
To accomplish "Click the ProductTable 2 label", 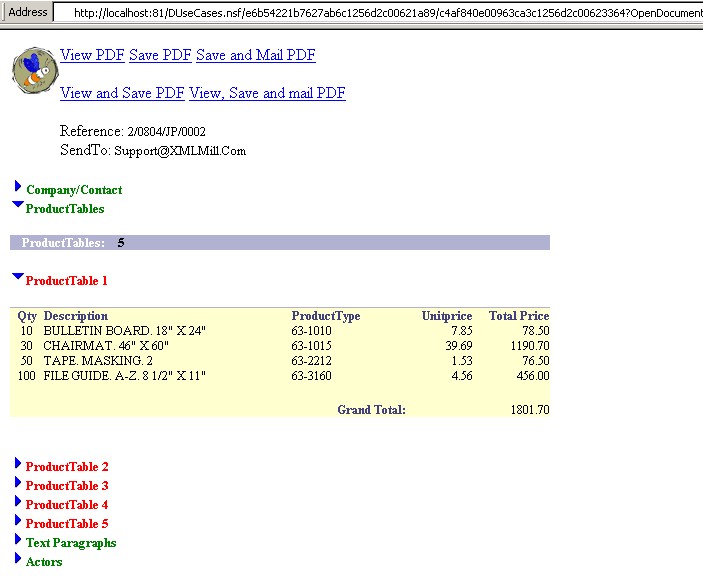I will click(x=67, y=467).
